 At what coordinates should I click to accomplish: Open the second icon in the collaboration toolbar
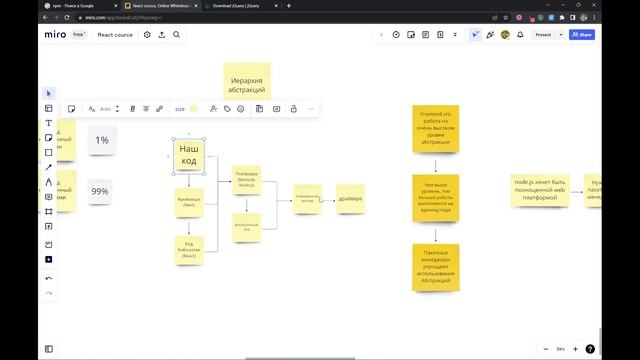pyautogui.click(x=411, y=35)
